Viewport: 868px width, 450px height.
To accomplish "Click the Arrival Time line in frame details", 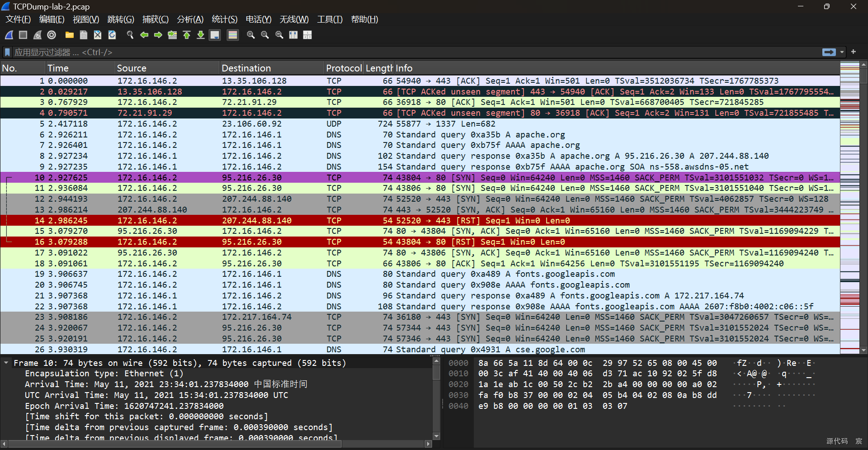I will coord(166,384).
